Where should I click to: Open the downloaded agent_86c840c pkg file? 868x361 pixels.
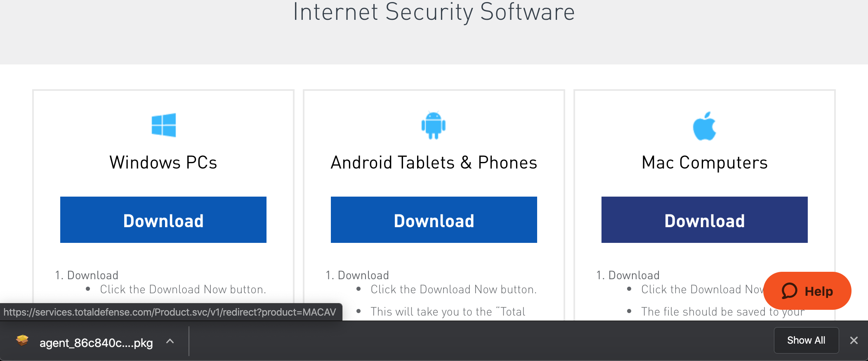[96, 343]
